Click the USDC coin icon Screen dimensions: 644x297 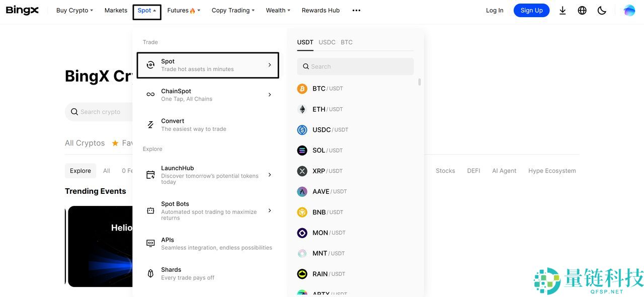302,130
